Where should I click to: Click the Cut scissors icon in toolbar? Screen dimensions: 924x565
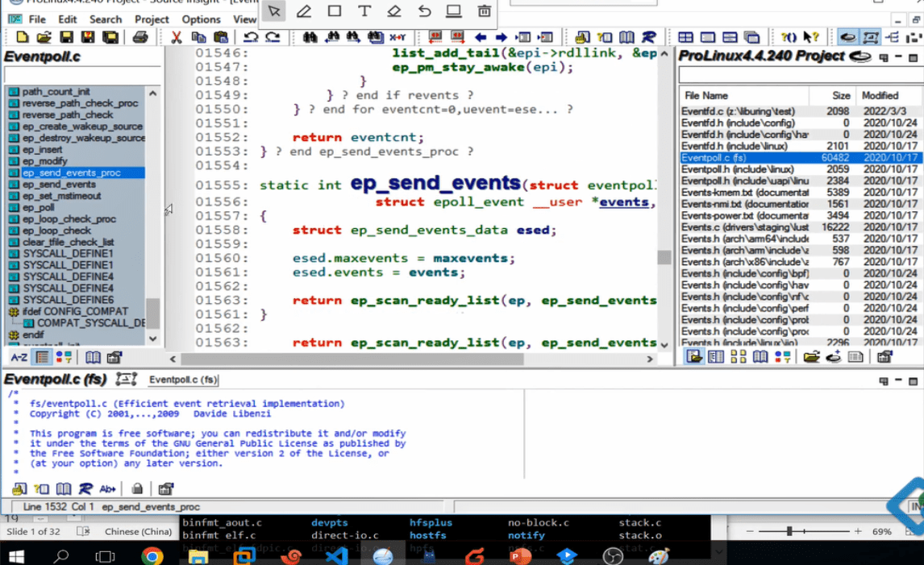pyautogui.click(x=176, y=37)
